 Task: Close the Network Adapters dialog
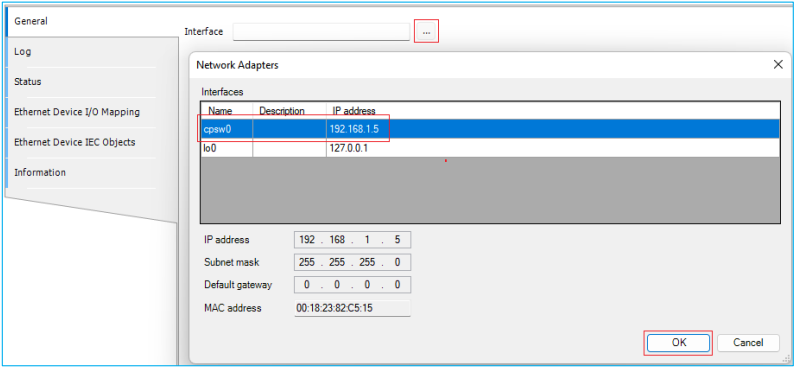coord(778,65)
